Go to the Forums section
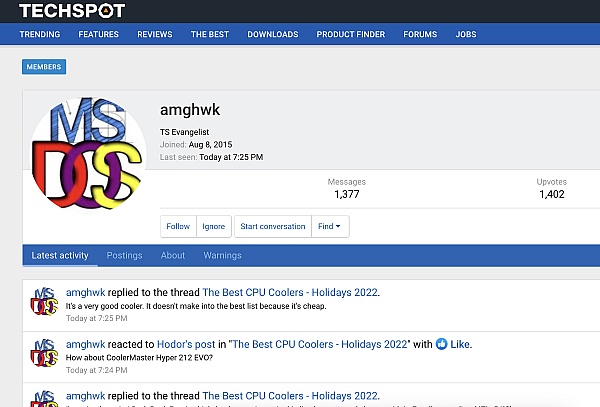Screen dimensions: 600x407 (x=420, y=34)
